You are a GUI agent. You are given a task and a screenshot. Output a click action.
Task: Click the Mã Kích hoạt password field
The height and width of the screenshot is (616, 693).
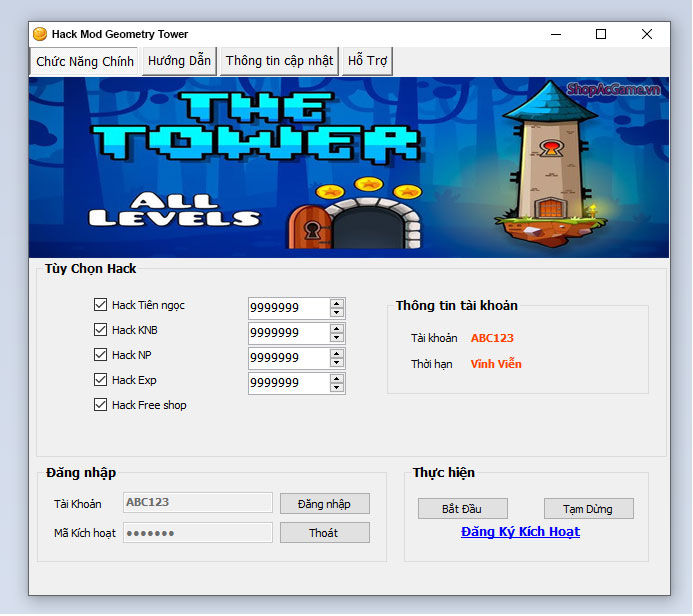[x=198, y=533]
